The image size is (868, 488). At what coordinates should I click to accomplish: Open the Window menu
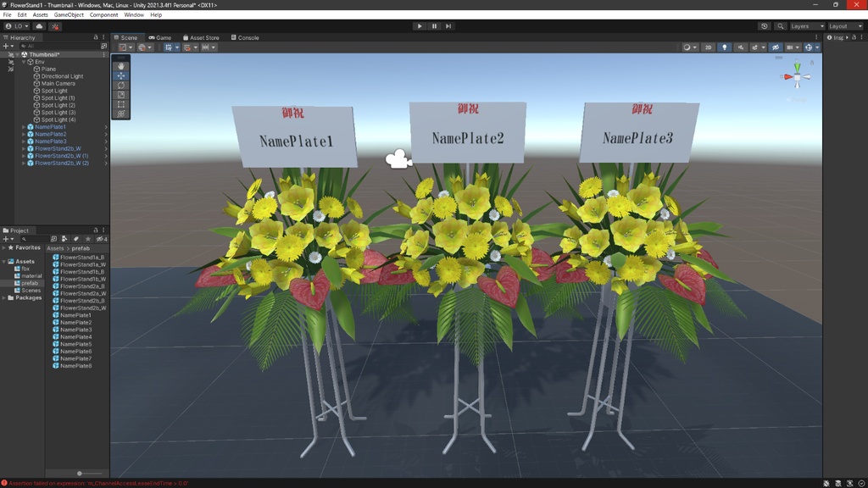pos(134,15)
